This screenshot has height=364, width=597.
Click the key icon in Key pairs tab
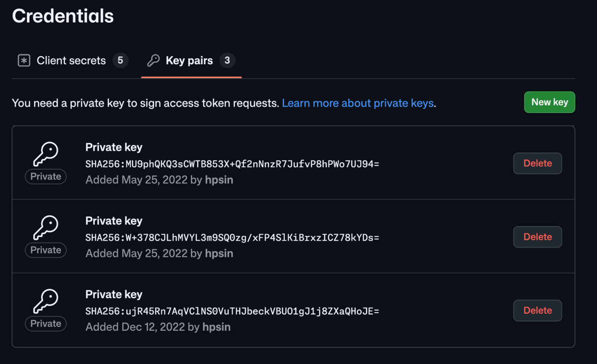coord(153,60)
